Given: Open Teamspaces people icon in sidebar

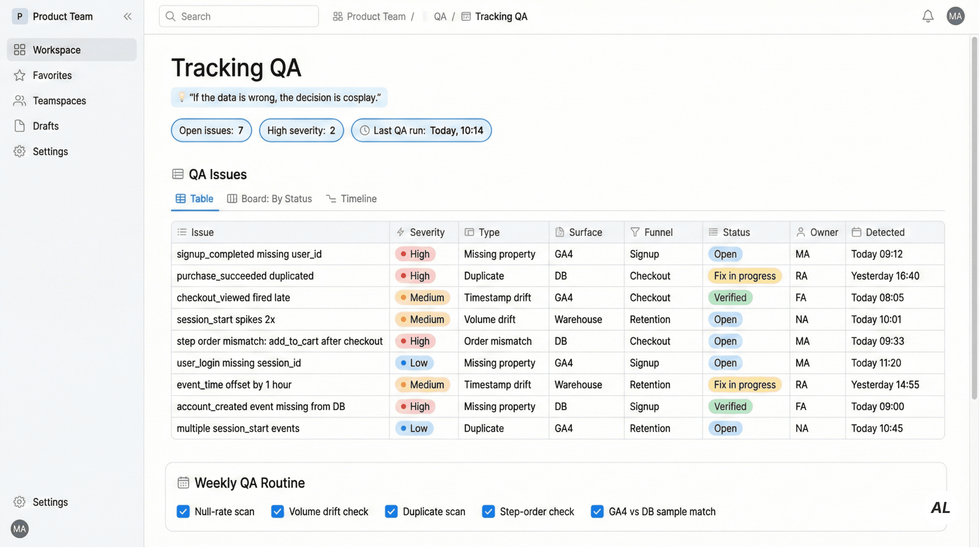Looking at the screenshot, I should coord(19,101).
